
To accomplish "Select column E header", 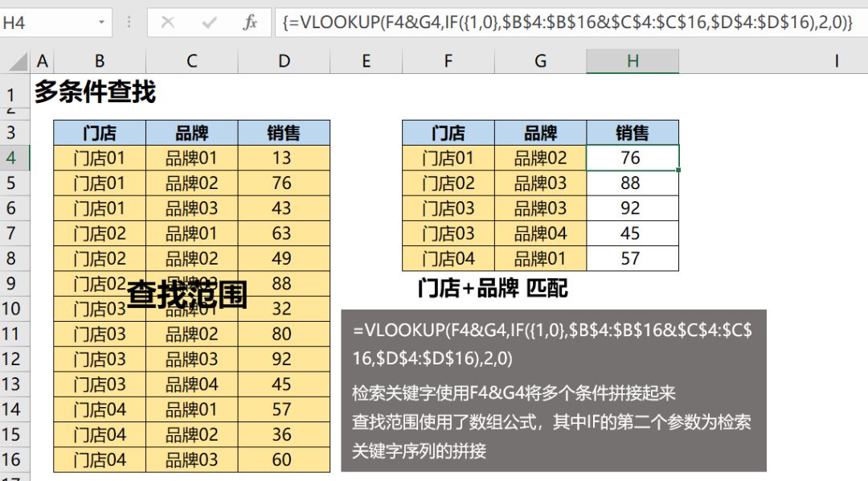I will click(x=366, y=61).
